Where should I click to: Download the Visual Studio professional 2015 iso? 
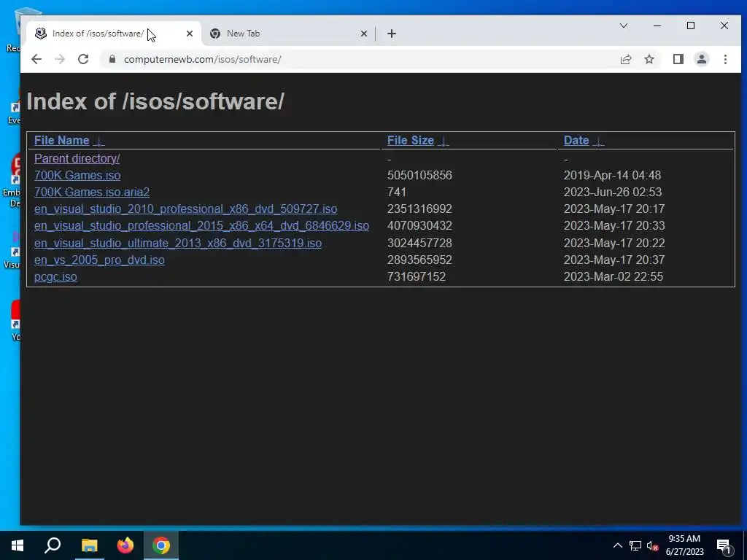[201, 226]
